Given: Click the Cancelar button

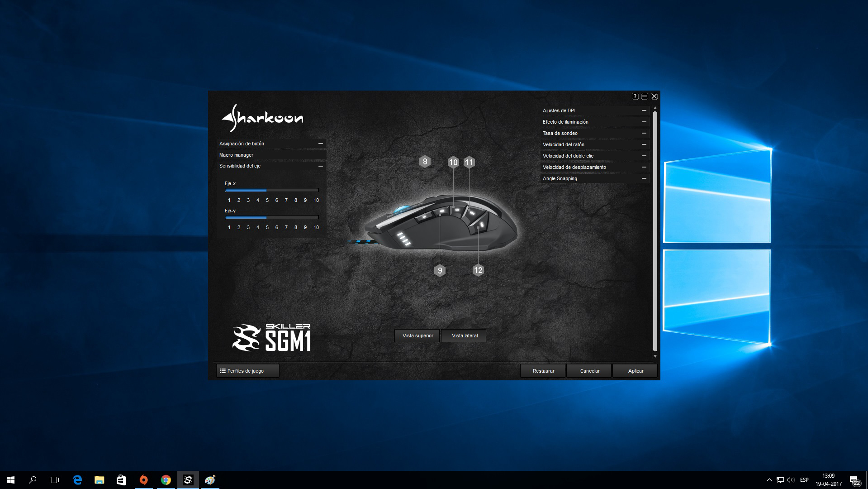Looking at the screenshot, I should coord(589,371).
